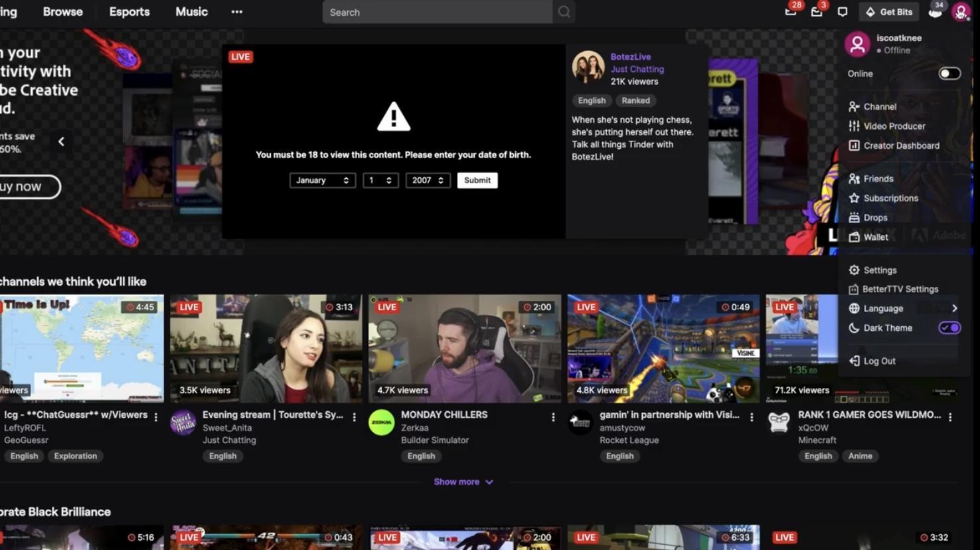
Task: Click the BetterTTV Settings icon
Action: 854,290
